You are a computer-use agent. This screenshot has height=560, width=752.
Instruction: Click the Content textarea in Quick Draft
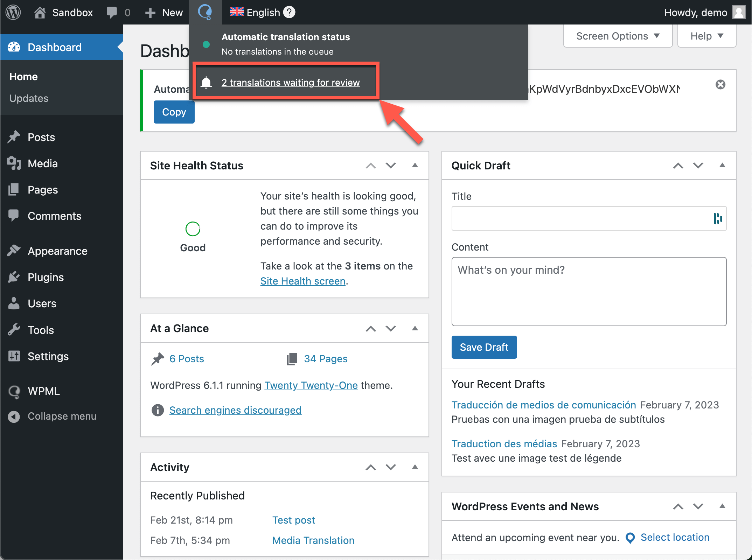tap(589, 291)
